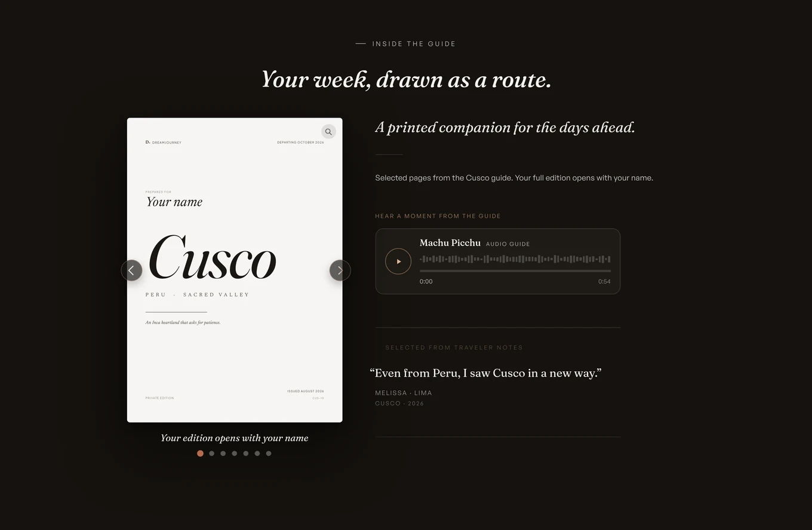Click the 'Your week, drawn as a route.' heading
The height and width of the screenshot is (530, 812).
(406, 79)
